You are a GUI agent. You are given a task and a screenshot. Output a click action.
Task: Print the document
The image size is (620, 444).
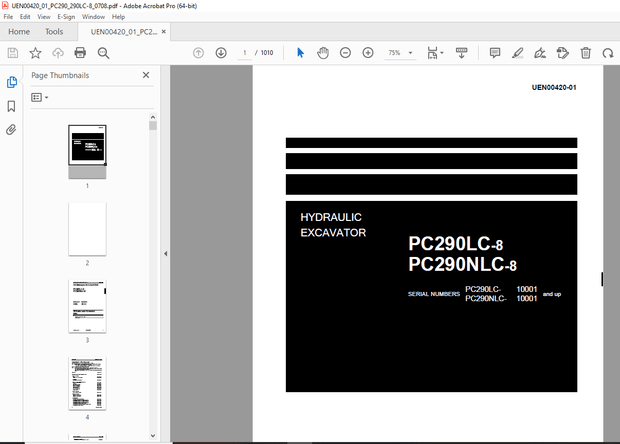pos(80,53)
